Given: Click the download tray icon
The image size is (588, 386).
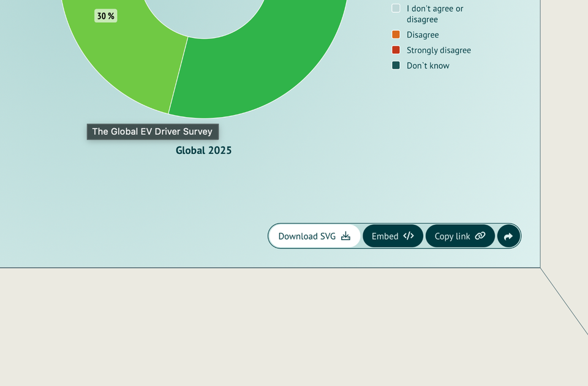Looking at the screenshot, I should pos(345,236).
